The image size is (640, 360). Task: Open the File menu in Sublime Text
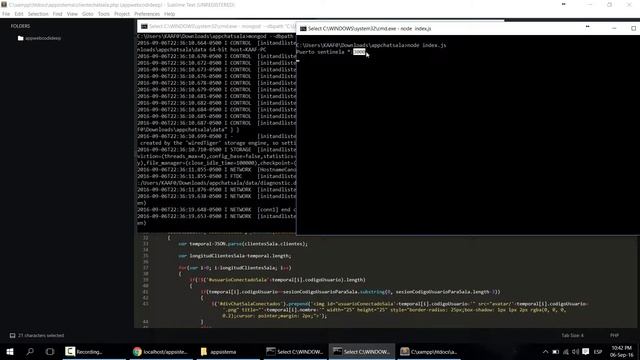pyautogui.click(x=6, y=14)
